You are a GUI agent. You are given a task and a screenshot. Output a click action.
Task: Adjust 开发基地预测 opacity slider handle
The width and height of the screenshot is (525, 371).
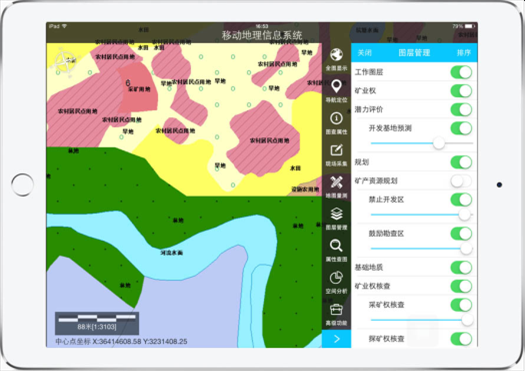coord(439,143)
